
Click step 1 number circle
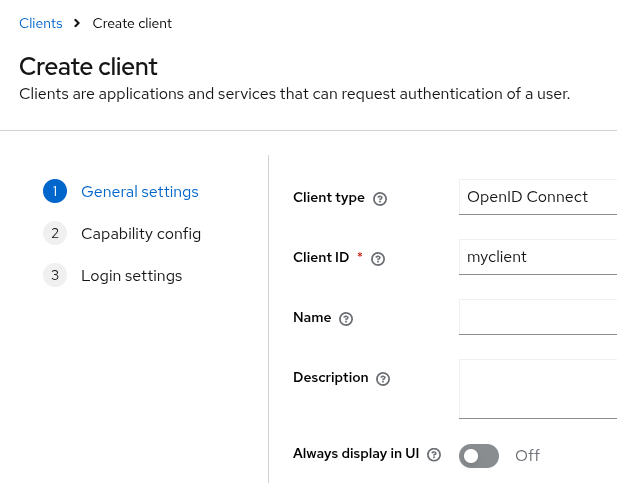coord(55,192)
